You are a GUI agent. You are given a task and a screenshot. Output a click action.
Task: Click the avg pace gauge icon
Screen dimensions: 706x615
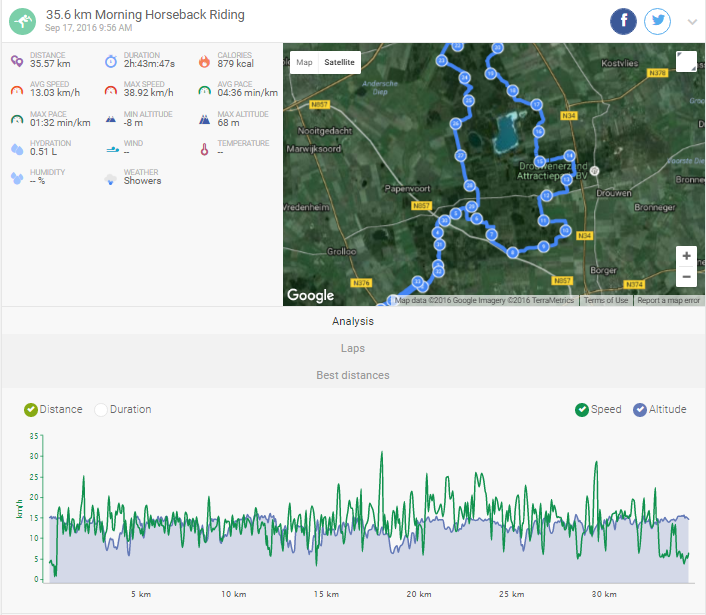coord(204,90)
